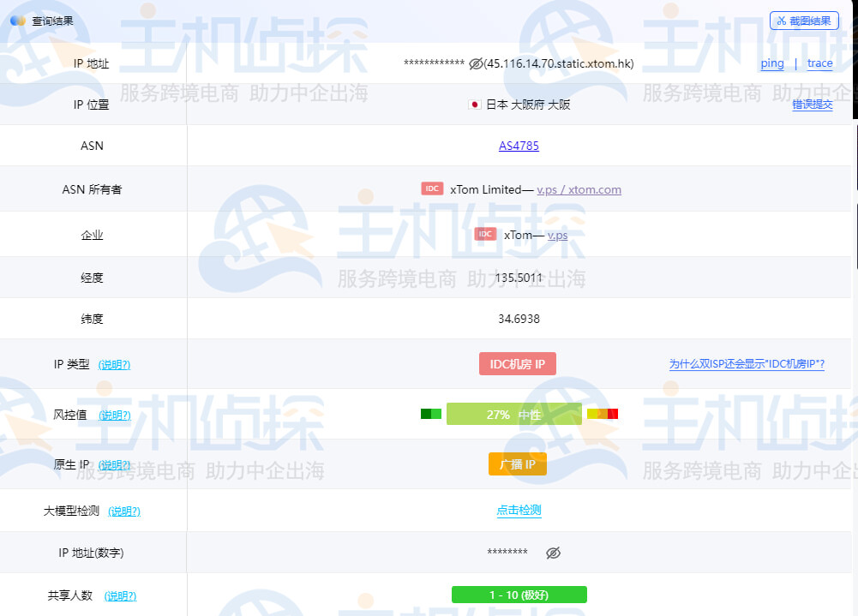Image resolution: width=858 pixels, height=616 pixels.
Task: Click the IDC badge in the 企业 row
Action: [485, 233]
